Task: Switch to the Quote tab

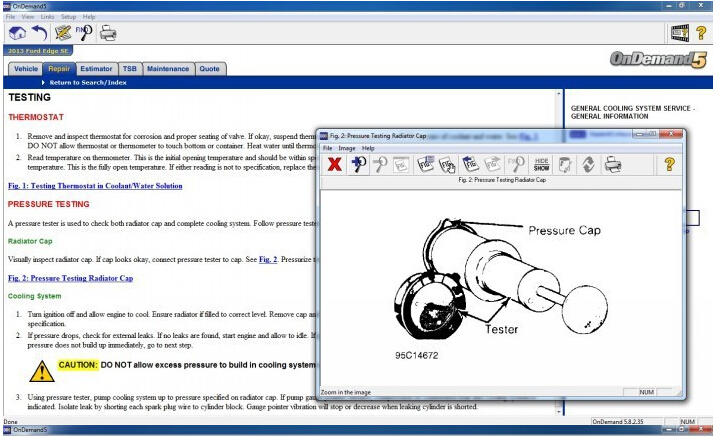Action: pyautogui.click(x=209, y=69)
